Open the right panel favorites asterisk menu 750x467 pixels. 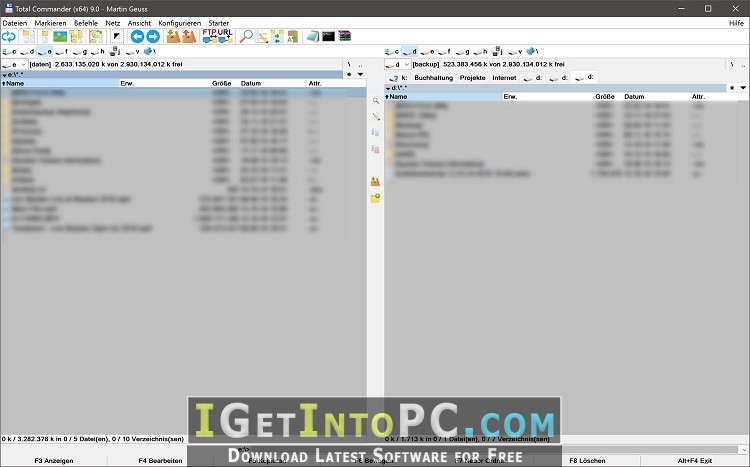pos(732,88)
